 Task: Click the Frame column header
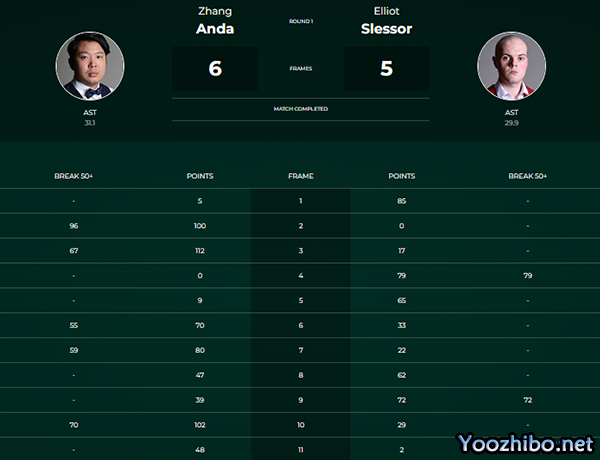click(x=300, y=176)
